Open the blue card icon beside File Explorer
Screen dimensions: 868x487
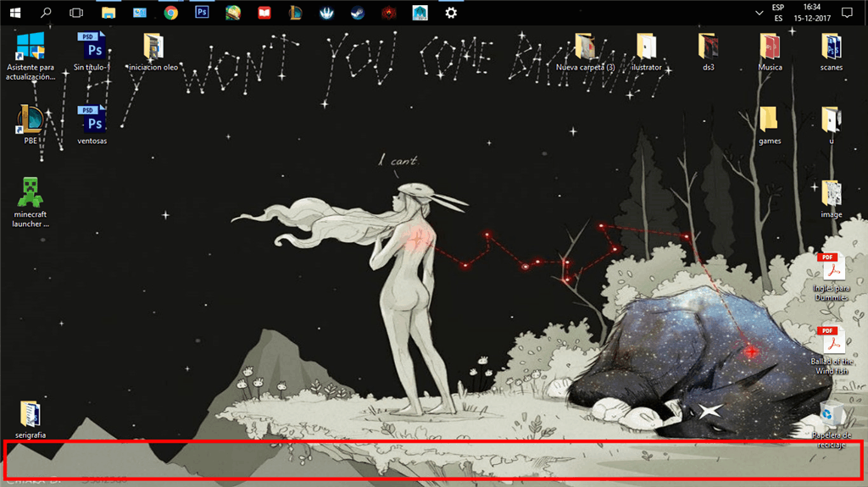(140, 12)
